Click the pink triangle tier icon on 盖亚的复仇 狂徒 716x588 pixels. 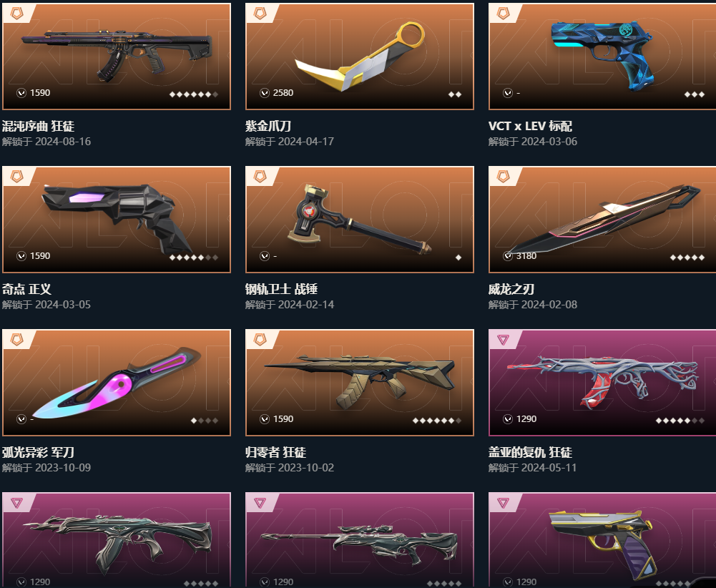pyautogui.click(x=503, y=340)
